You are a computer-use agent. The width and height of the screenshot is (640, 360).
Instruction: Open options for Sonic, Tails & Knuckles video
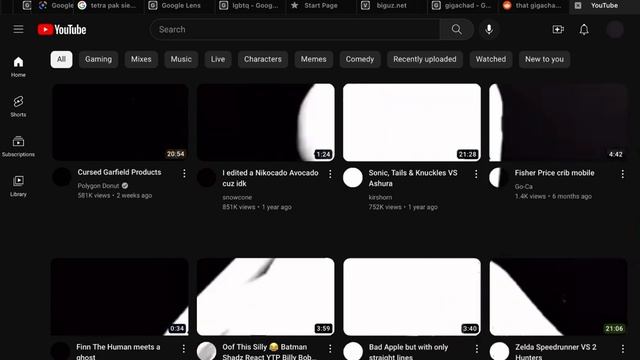pos(476,174)
